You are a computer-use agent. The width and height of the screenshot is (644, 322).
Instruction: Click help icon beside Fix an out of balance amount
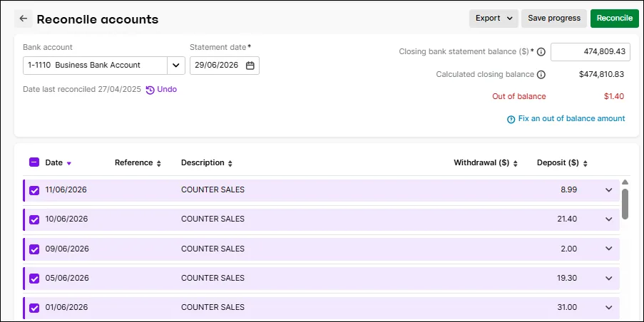511,120
